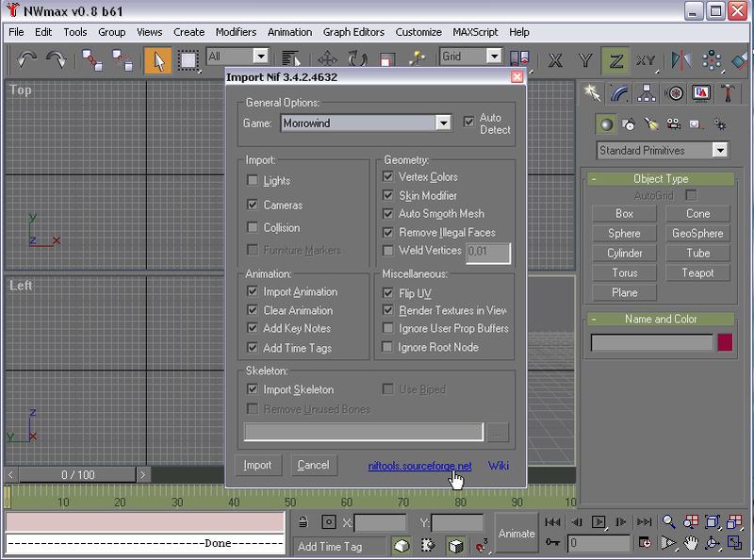Select the Unlink selection tool
The width and height of the screenshot is (754, 560).
pos(123,60)
